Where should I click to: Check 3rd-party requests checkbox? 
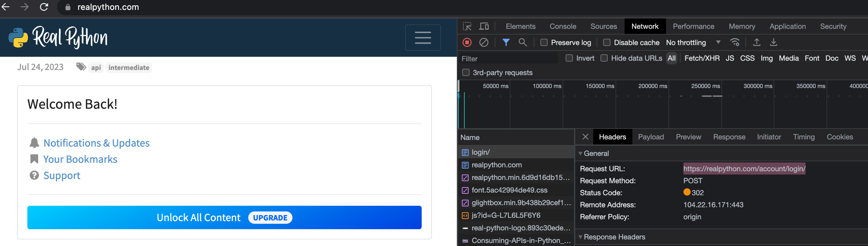coord(466,73)
